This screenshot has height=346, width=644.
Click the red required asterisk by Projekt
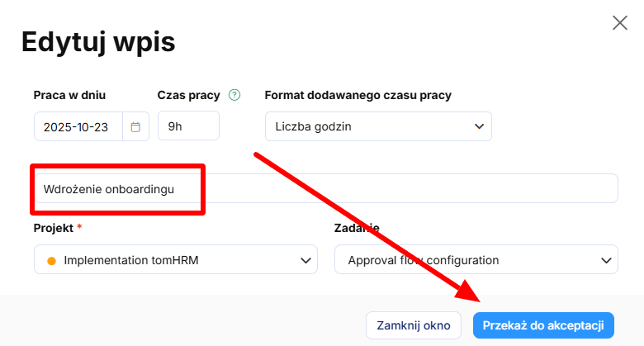[x=79, y=227]
